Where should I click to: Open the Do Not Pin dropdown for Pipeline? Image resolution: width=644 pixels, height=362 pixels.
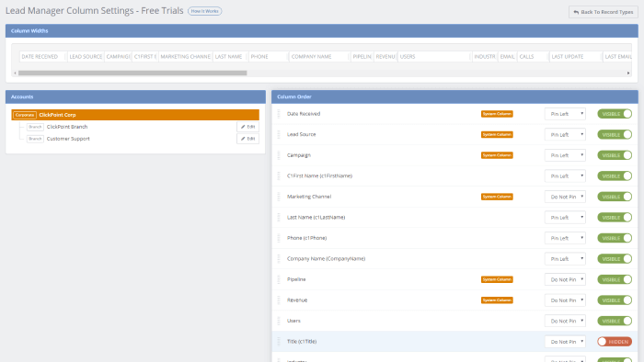[x=565, y=279]
